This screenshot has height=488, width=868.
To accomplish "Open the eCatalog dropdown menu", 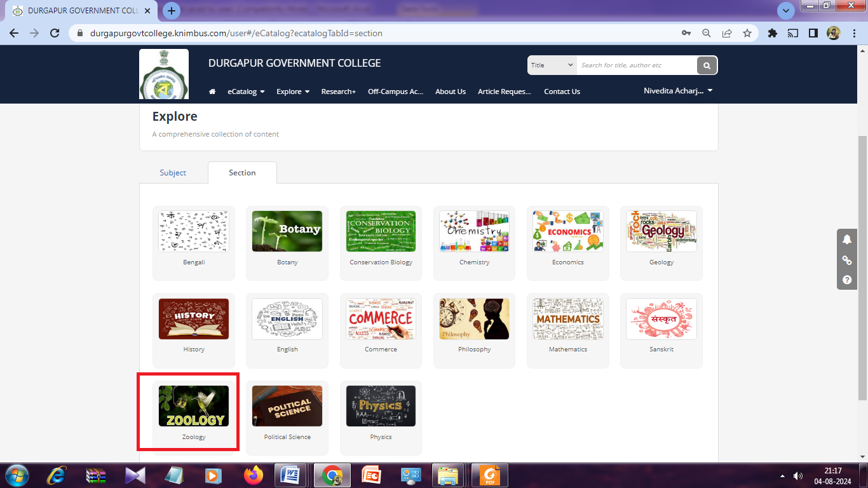I will pos(246,91).
